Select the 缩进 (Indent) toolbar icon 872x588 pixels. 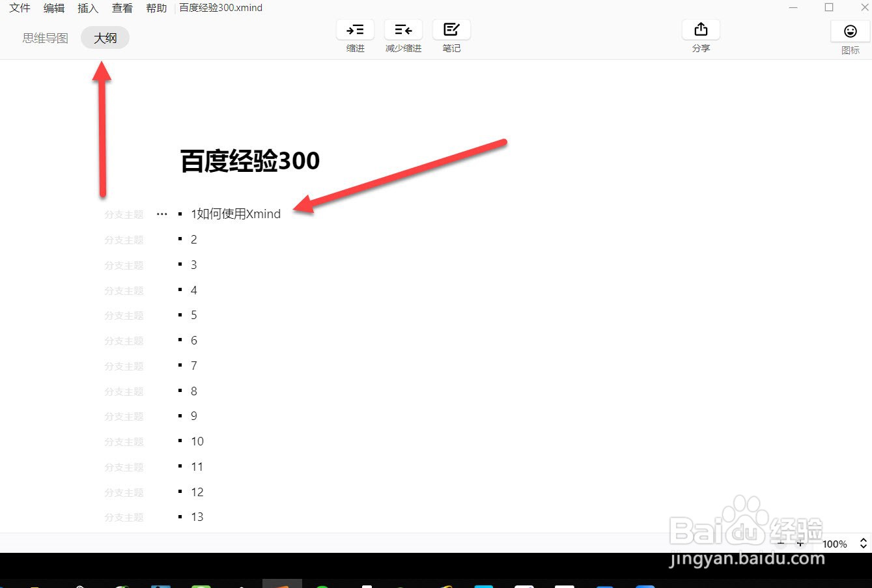pos(355,29)
